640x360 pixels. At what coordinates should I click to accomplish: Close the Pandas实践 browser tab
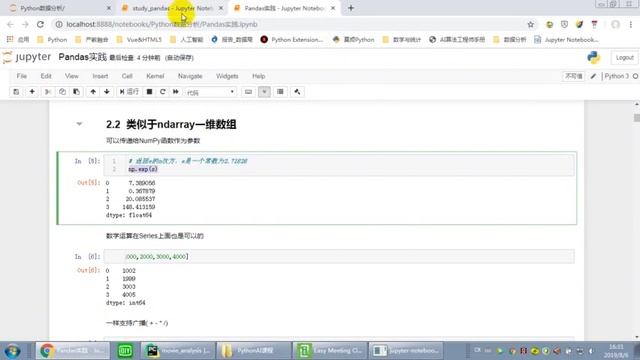(333, 8)
